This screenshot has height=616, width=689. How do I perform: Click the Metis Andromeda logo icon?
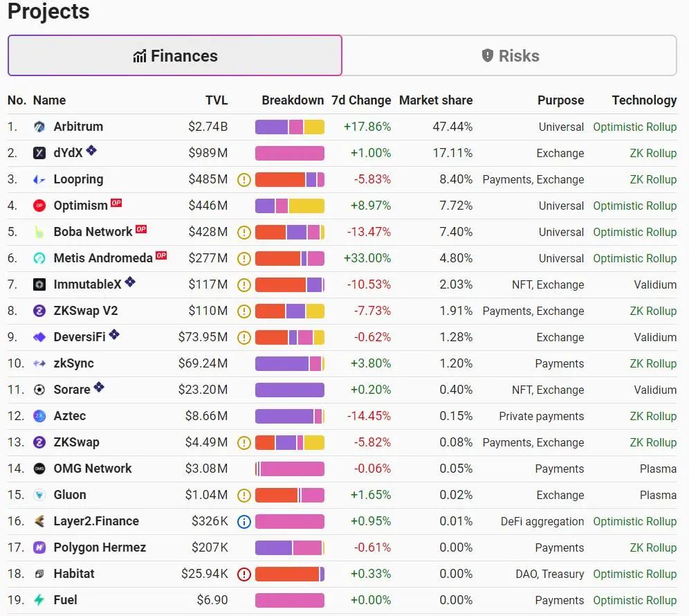39,258
